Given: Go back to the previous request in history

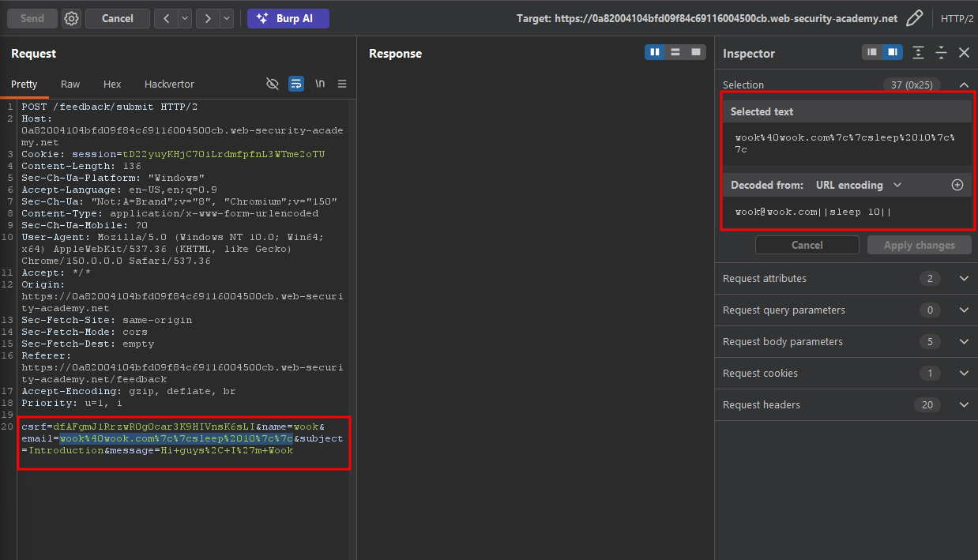Looking at the screenshot, I should 166,18.
